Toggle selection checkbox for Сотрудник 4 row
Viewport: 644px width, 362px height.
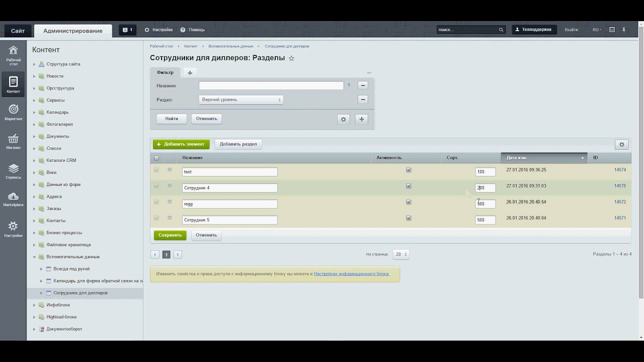[156, 186]
